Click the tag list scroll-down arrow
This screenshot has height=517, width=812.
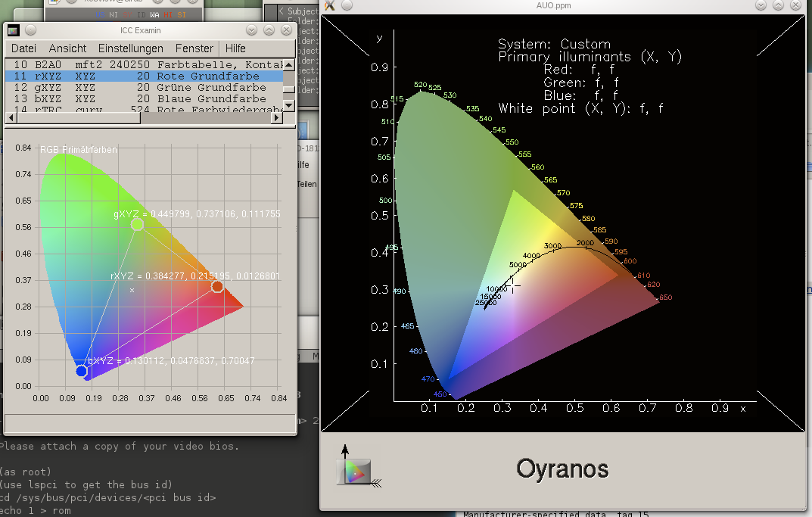click(x=289, y=104)
